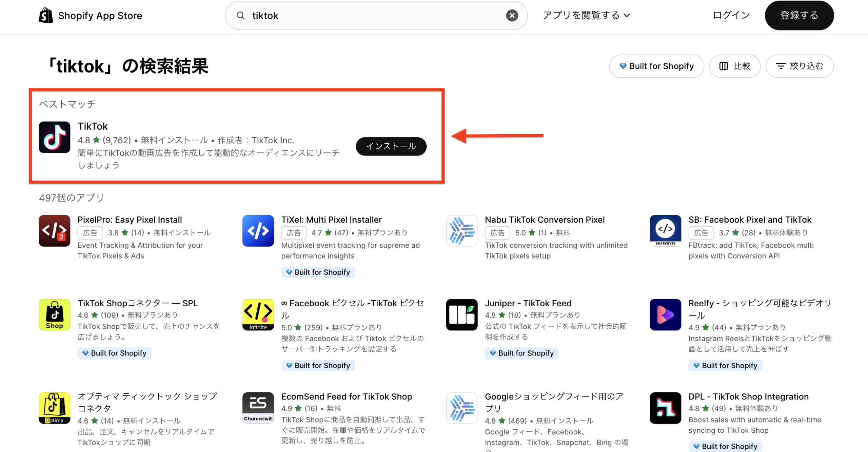The width and height of the screenshot is (868, 452).
Task: Click Built for Shopify badge under TikTok Shopコネクター
Action: 115,353
